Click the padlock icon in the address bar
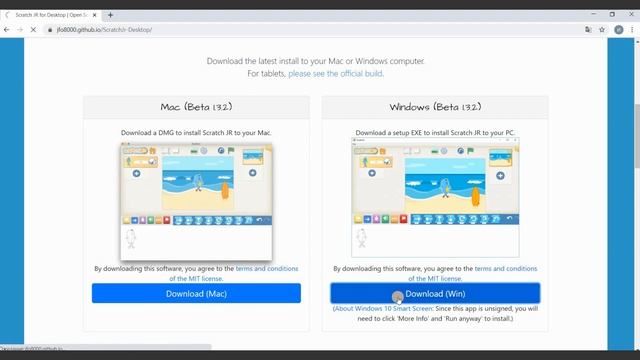Image resolution: width=640 pixels, height=360 pixels. click(x=50, y=30)
